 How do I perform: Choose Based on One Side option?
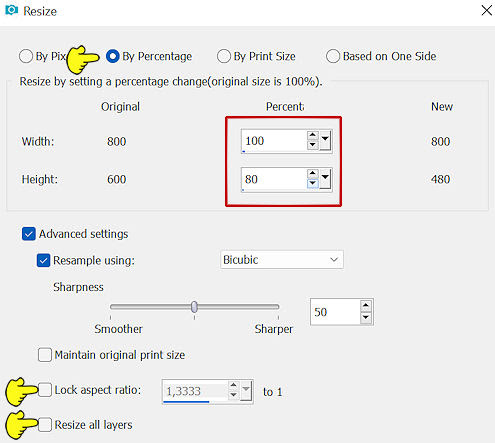click(x=333, y=56)
